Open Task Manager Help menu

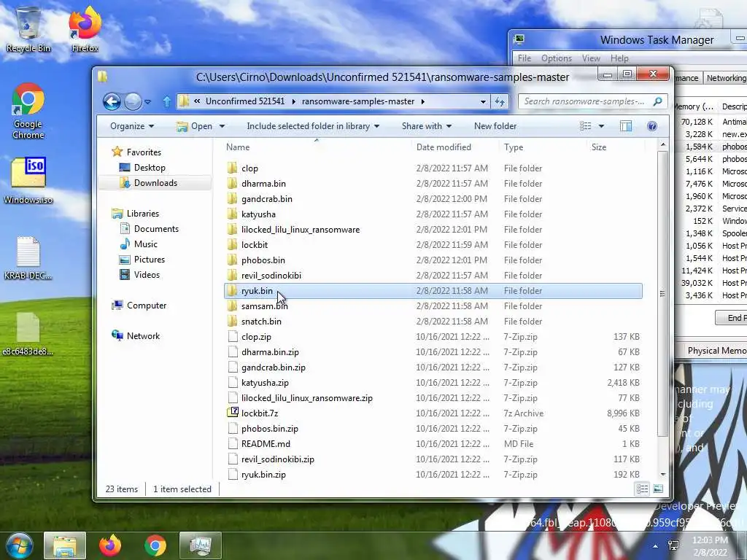click(x=619, y=58)
